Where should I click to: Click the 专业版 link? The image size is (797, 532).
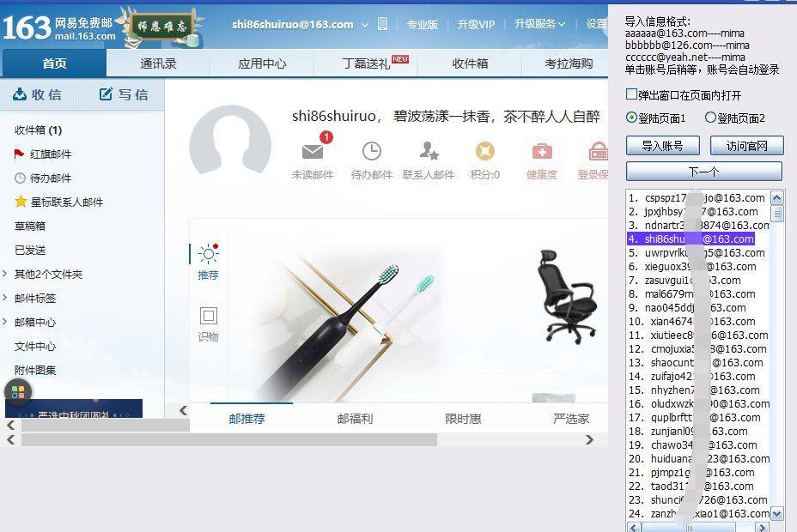[422, 24]
